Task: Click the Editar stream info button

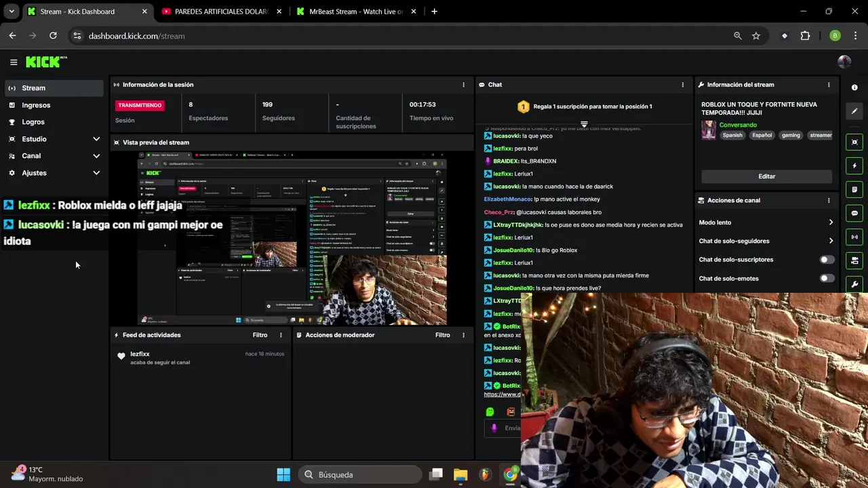Action: point(766,176)
